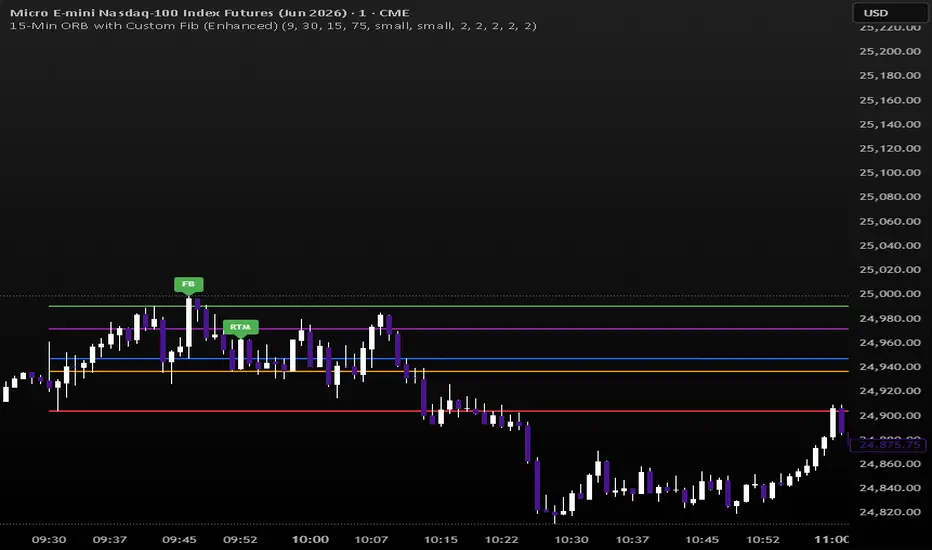Click the green FB signal label

pyautogui.click(x=188, y=284)
